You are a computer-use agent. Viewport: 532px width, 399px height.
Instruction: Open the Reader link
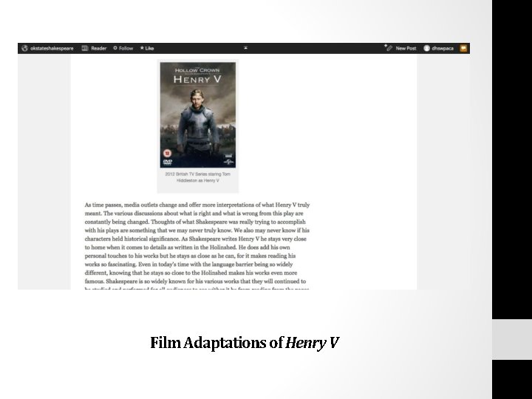(x=99, y=48)
